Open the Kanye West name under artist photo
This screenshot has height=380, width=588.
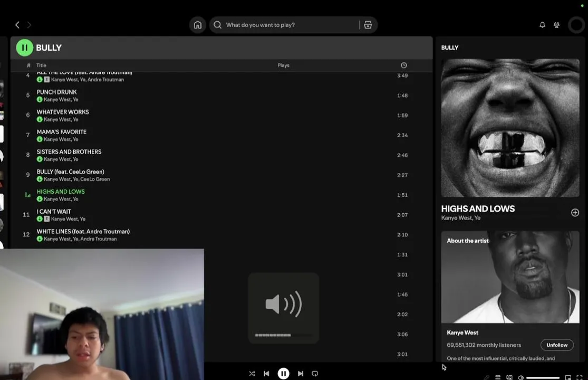coord(462,332)
